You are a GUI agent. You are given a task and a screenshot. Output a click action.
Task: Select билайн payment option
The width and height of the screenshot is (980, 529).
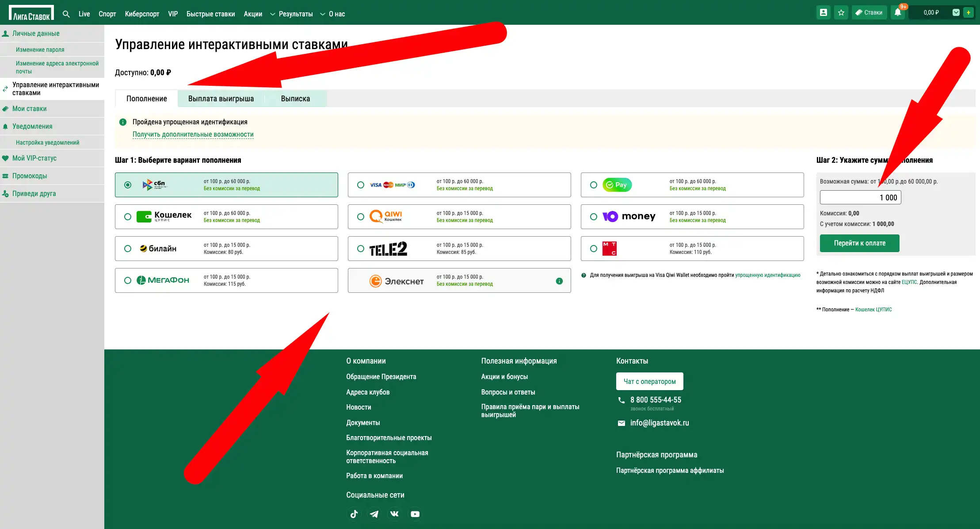[x=226, y=249]
